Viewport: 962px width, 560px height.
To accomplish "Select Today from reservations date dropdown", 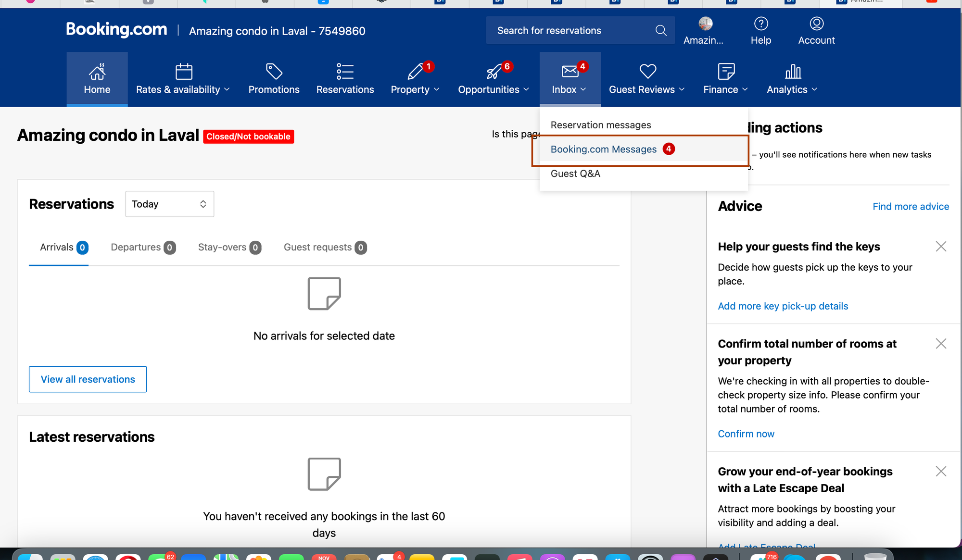I will [169, 204].
